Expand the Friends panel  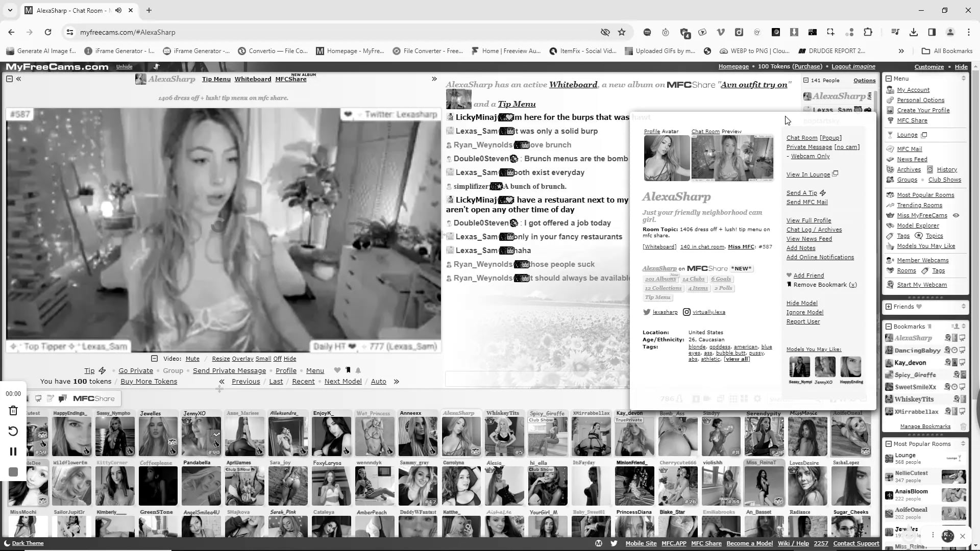click(889, 307)
